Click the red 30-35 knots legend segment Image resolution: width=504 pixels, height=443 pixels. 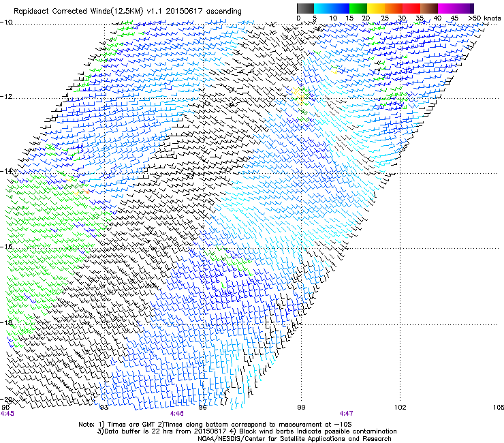point(411,8)
